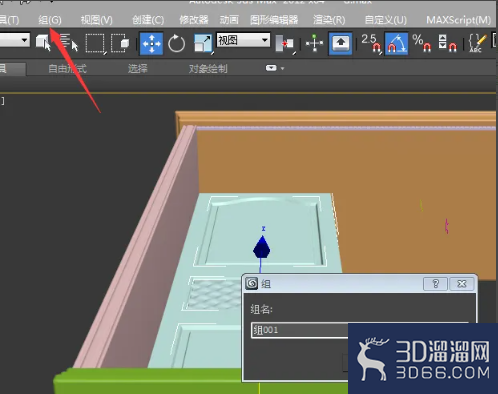The width and height of the screenshot is (498, 394).
Task: Switch to the 对象绘制 Object Paint tab
Action: click(x=208, y=69)
